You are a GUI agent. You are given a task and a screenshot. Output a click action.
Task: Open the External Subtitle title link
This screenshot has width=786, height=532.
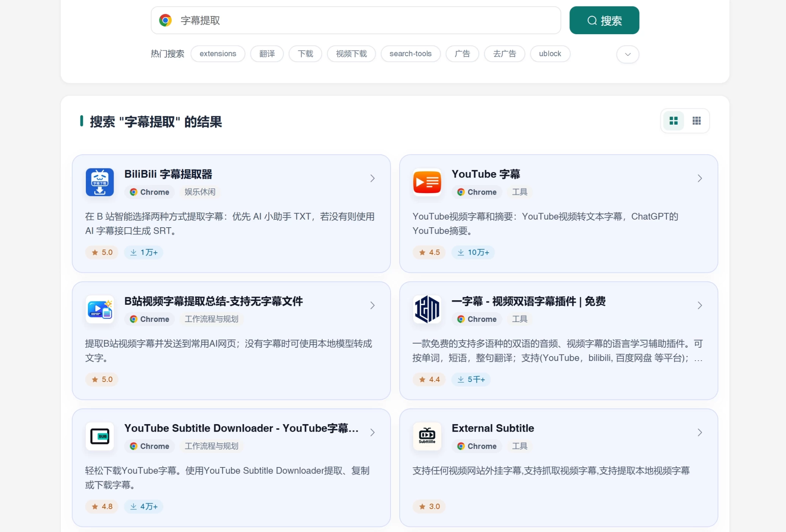point(493,428)
